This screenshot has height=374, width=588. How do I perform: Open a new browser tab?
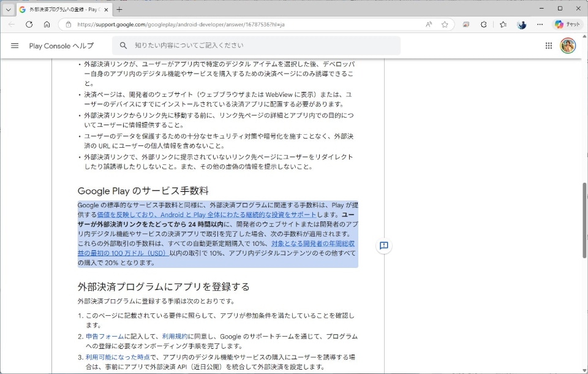point(119,9)
